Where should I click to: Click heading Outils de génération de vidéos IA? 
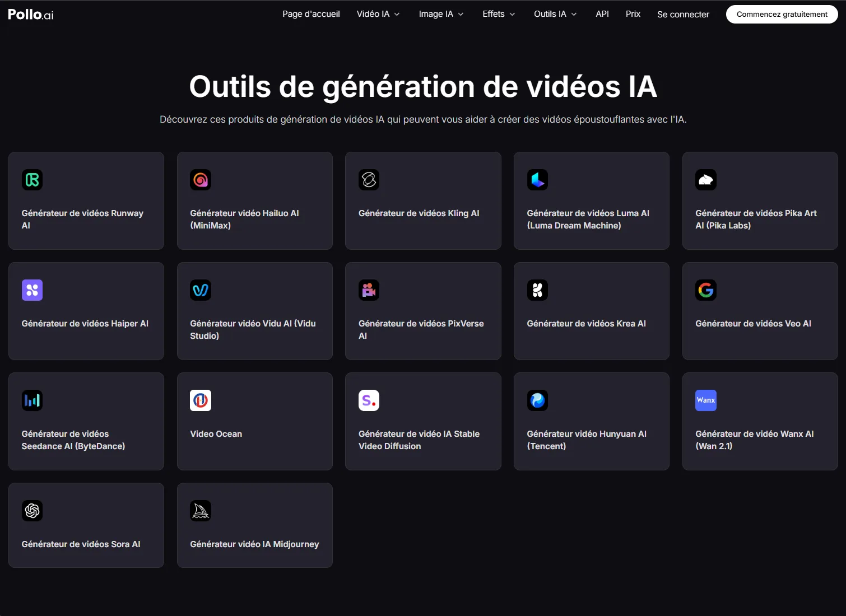pos(423,87)
